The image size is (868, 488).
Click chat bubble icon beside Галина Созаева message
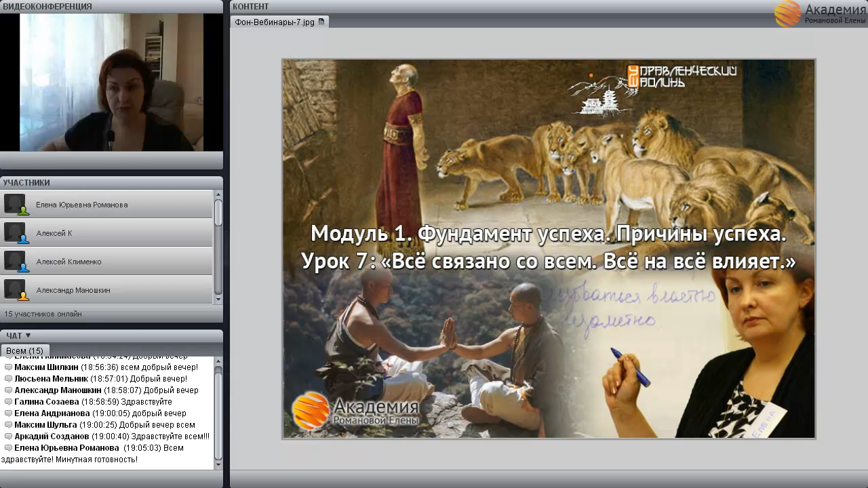click(x=8, y=402)
